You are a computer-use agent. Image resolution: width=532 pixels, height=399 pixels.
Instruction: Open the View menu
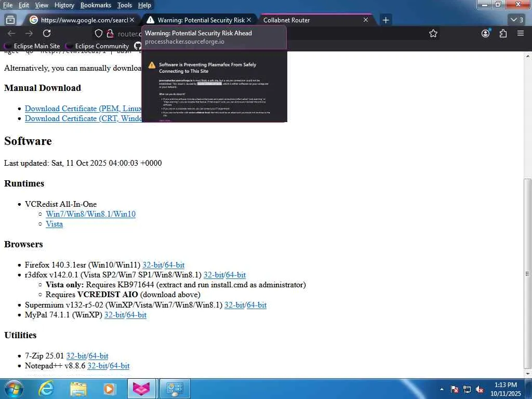42,5
